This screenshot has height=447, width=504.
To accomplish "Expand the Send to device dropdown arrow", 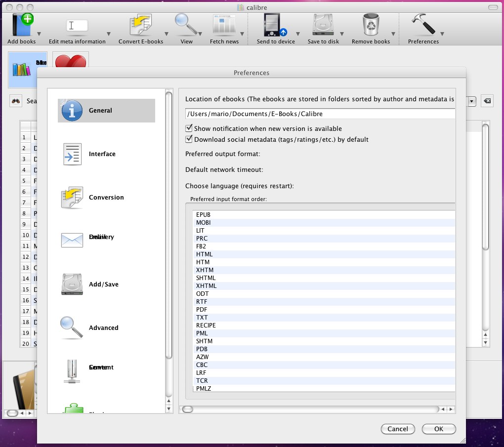I will (x=298, y=34).
